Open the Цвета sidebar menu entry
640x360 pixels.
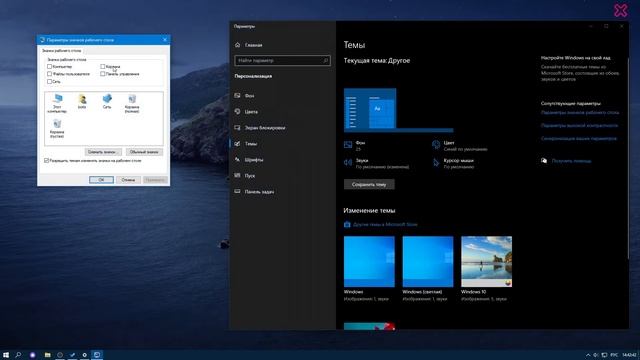pyautogui.click(x=251, y=111)
